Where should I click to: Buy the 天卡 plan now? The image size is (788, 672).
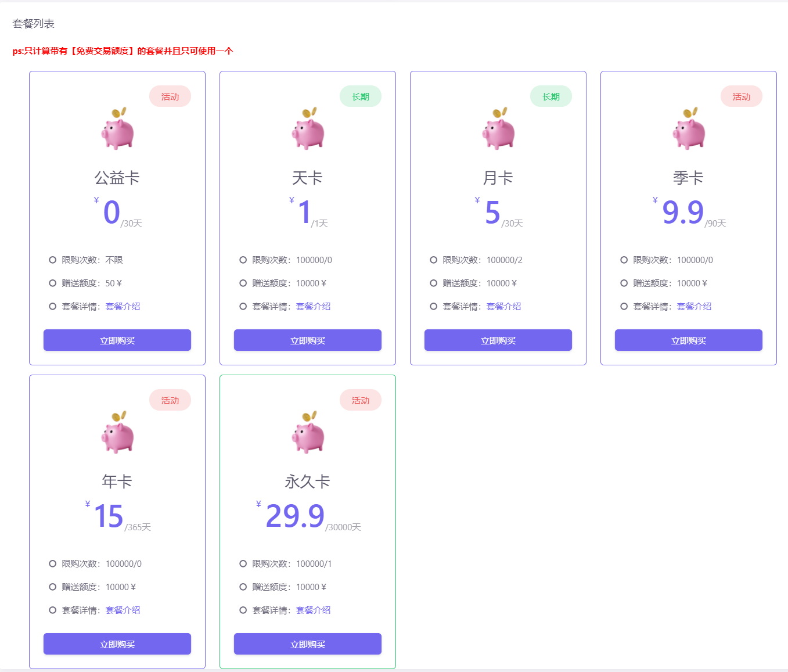[x=308, y=340]
